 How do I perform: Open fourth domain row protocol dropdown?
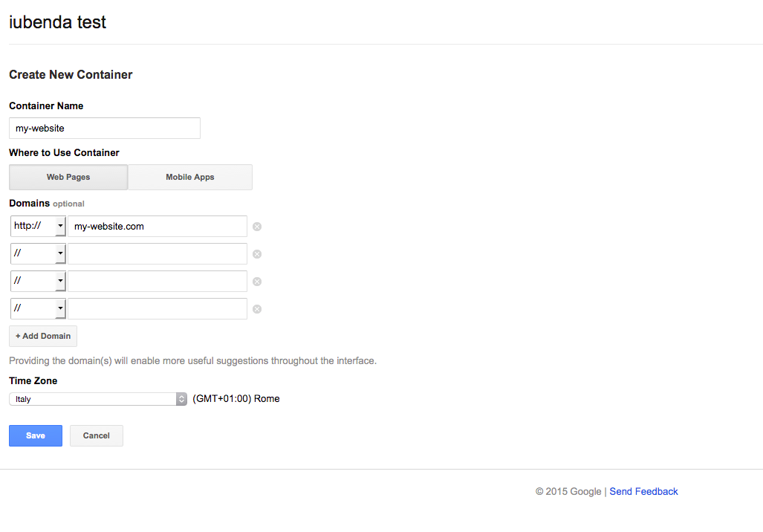point(38,309)
